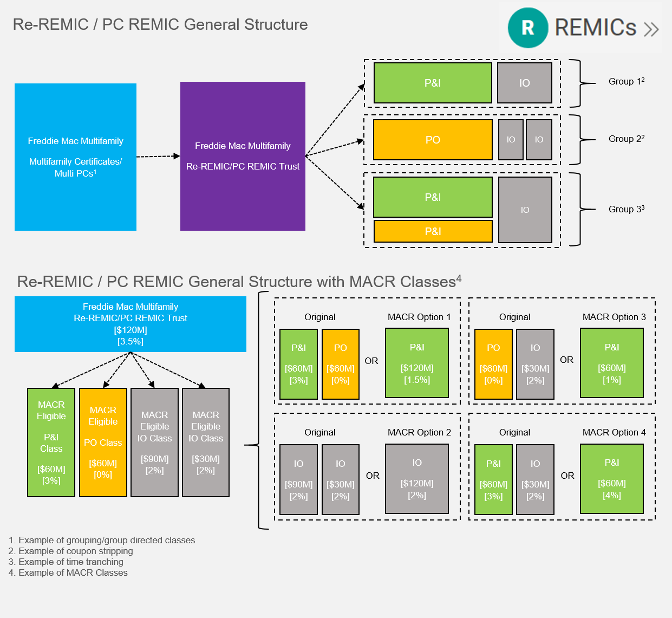
Task: Click the 'Group 3' label
Action: (627, 209)
